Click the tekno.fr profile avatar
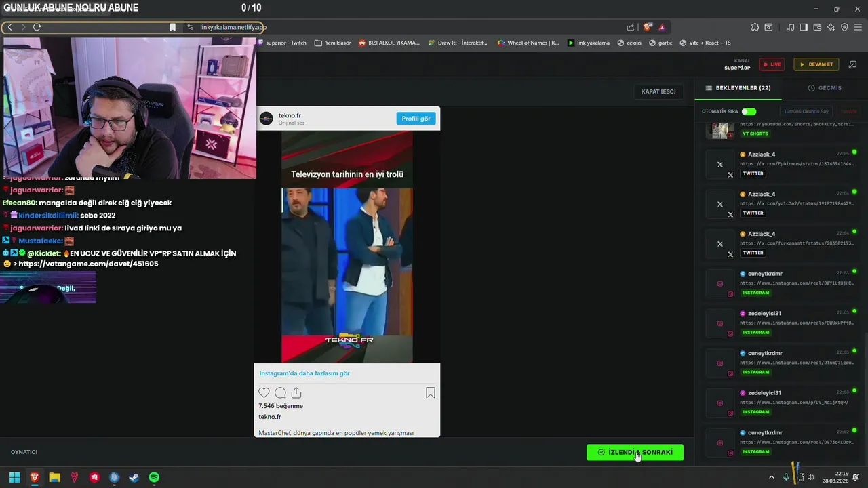Image resolution: width=868 pixels, height=488 pixels. [x=267, y=119]
